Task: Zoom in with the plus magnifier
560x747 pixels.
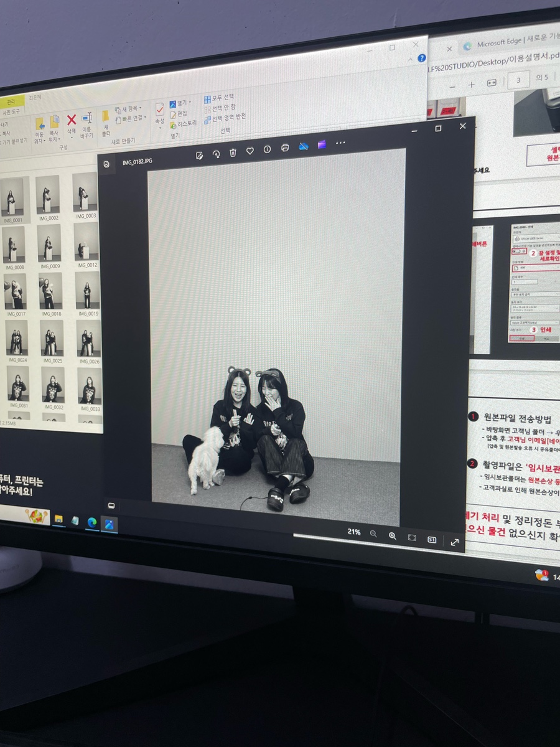Action: click(393, 535)
